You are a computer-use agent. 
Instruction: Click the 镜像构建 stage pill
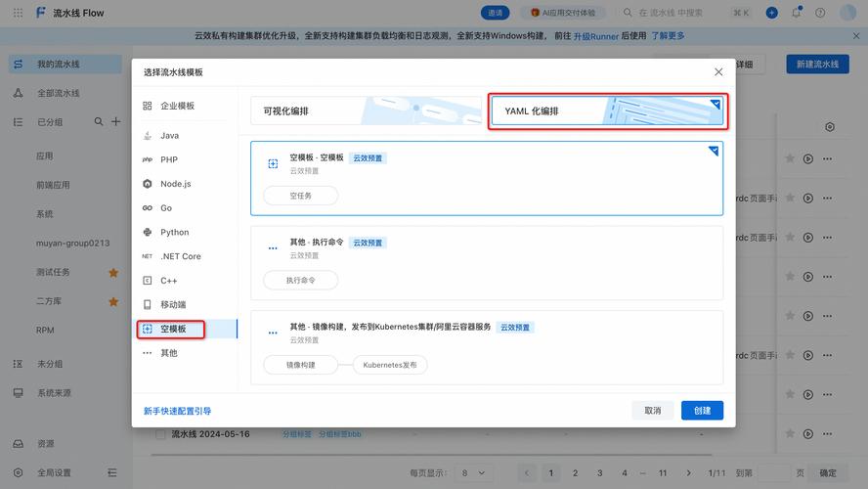[x=301, y=365]
